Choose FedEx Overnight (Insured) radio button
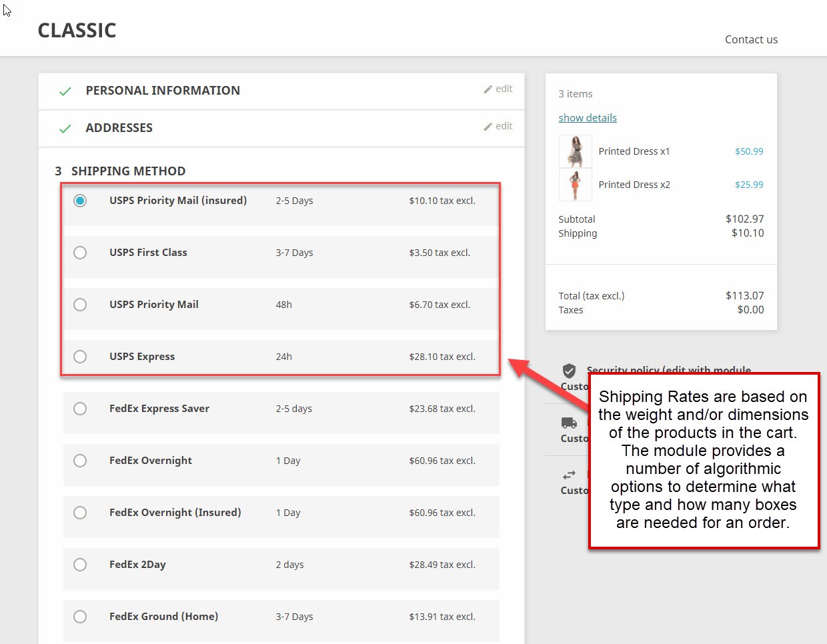 (80, 513)
